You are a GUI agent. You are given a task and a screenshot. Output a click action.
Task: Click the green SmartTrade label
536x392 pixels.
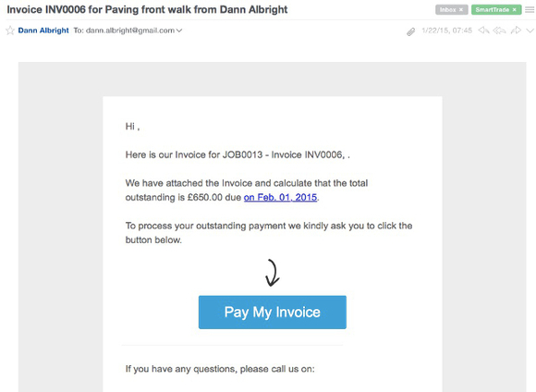pos(496,9)
